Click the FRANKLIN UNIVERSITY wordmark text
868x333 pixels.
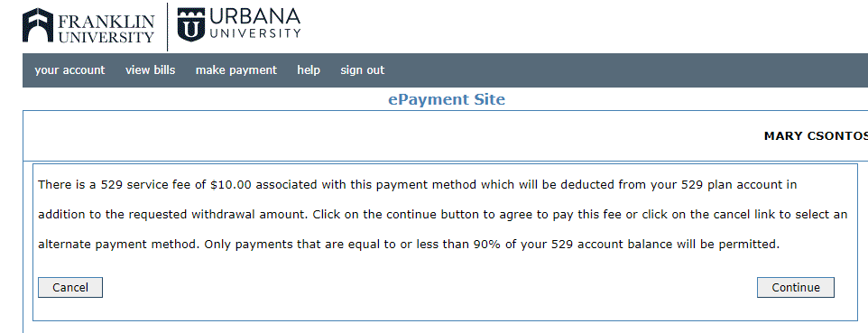tap(106, 29)
